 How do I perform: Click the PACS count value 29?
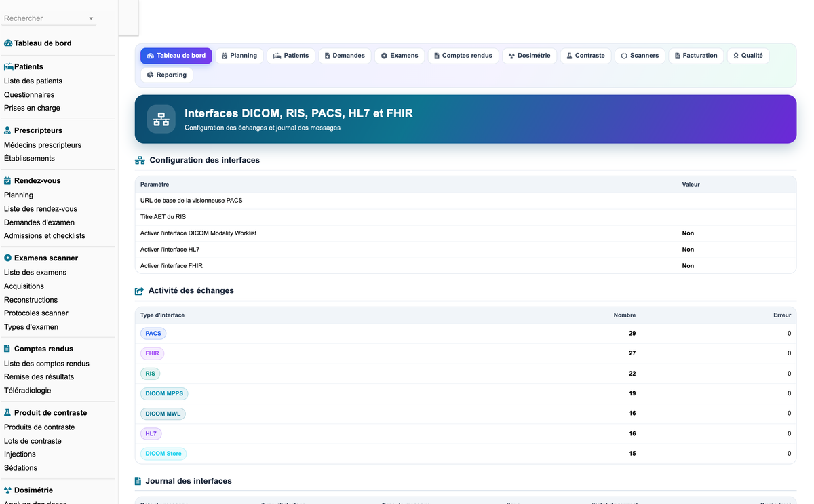[x=632, y=334]
